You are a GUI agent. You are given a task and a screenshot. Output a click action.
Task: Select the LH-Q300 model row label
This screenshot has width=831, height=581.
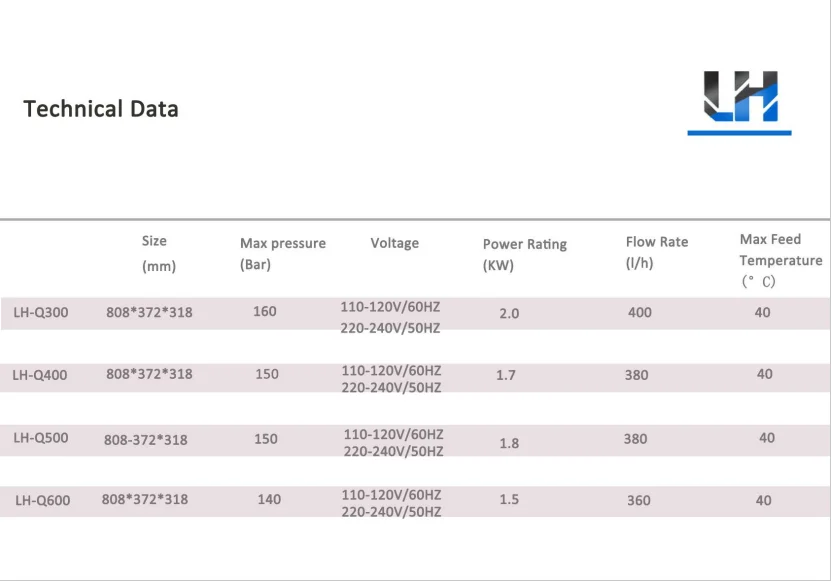pos(41,313)
